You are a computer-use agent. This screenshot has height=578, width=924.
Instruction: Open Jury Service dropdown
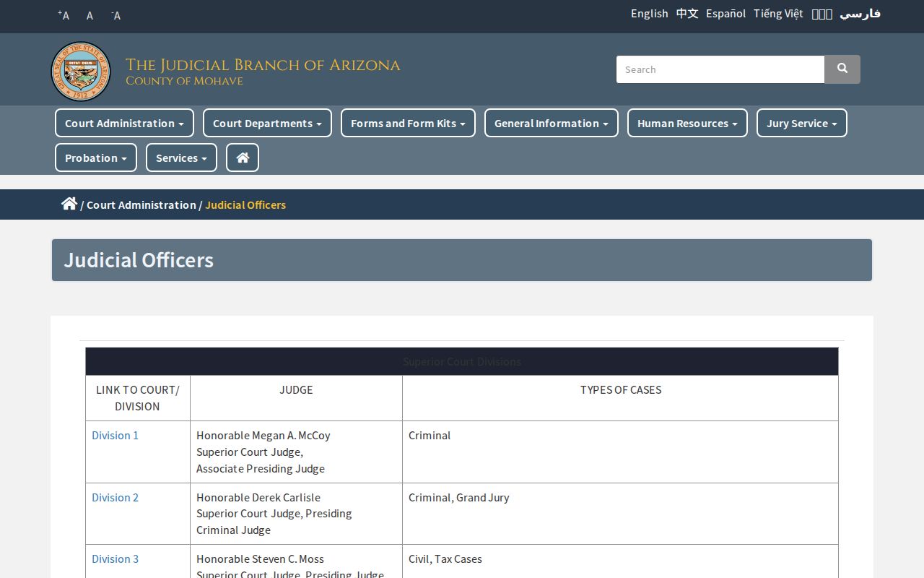802,123
